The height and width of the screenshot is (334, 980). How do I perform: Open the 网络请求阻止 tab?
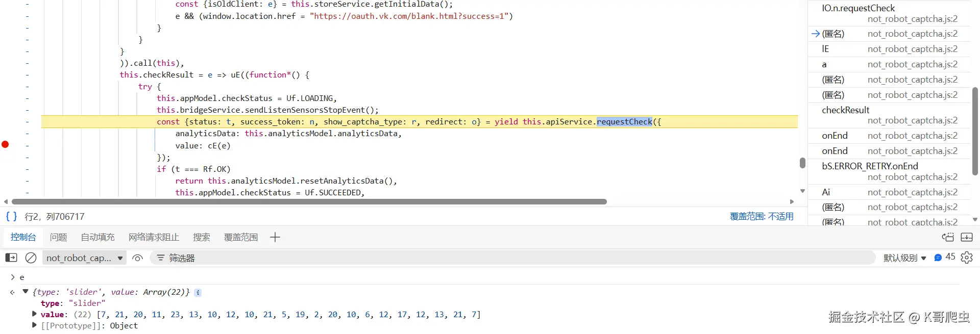pos(154,237)
